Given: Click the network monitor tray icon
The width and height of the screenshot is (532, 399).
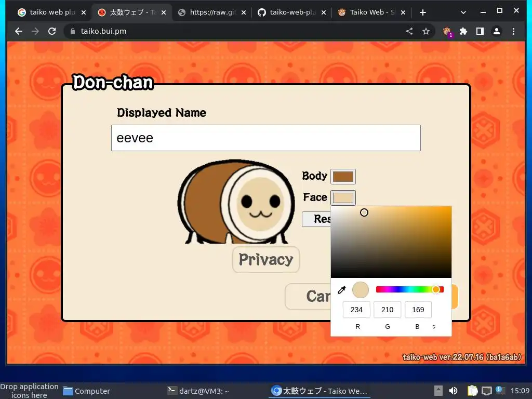Looking at the screenshot, I should tap(487, 391).
